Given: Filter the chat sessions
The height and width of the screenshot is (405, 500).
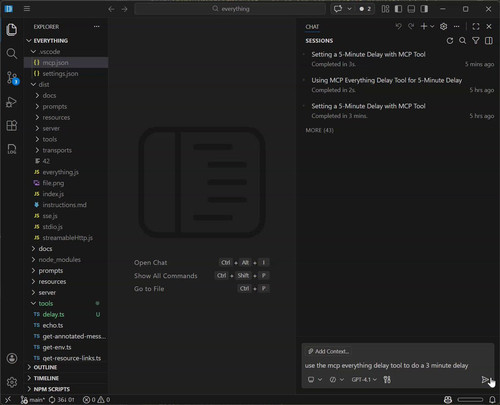Looking at the screenshot, I should (x=476, y=41).
